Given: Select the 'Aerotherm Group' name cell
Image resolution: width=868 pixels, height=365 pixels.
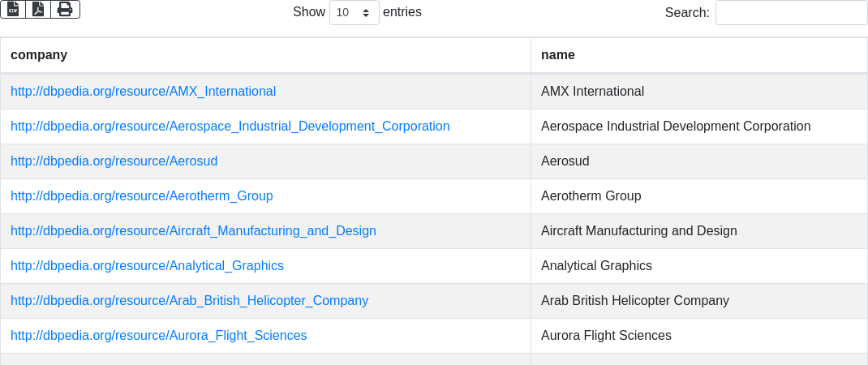Looking at the screenshot, I should [591, 196].
